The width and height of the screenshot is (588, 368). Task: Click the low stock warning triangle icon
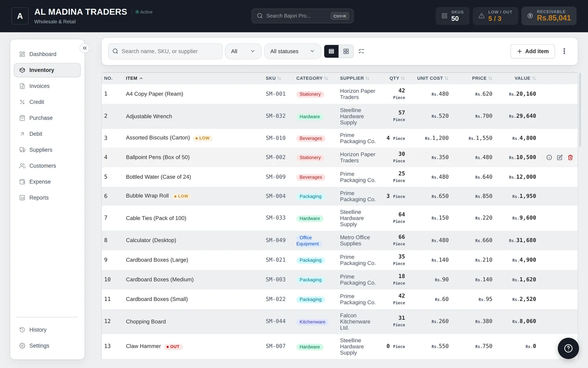(x=481, y=16)
